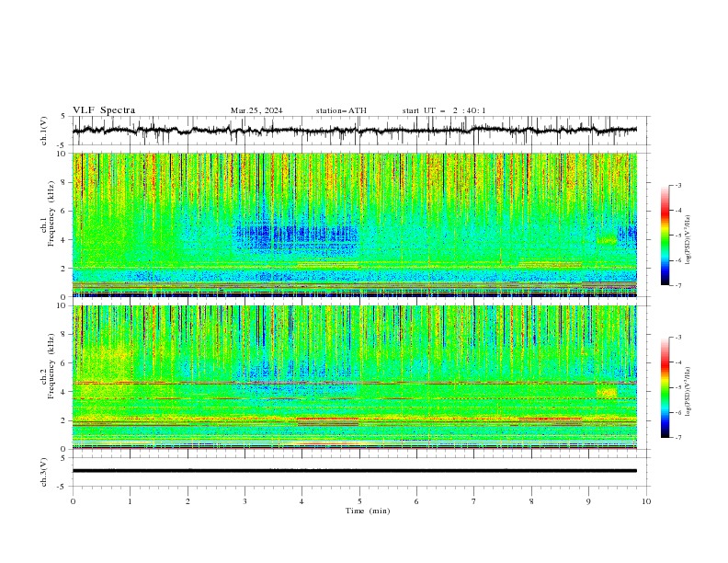This screenshot has width=728, height=563.
Task: Click time axis tick label '7'
Action: click(x=474, y=501)
